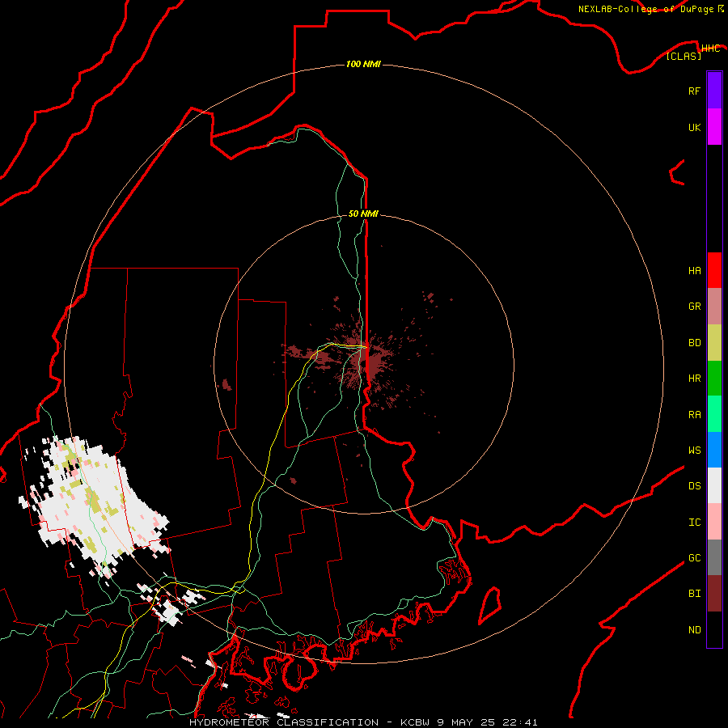Click the HYDROMETEOR CLASSIFICATION caption
The image size is (728, 728).
(284, 722)
